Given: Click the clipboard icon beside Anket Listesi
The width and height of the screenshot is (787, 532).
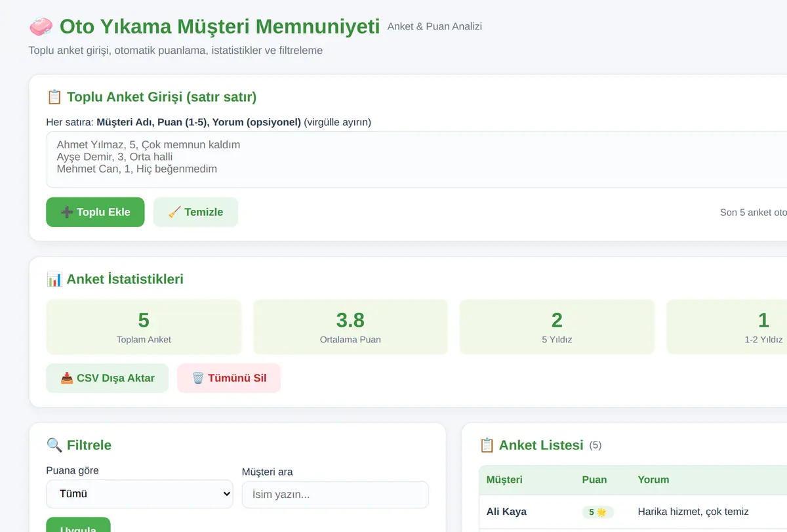Looking at the screenshot, I should [x=487, y=445].
